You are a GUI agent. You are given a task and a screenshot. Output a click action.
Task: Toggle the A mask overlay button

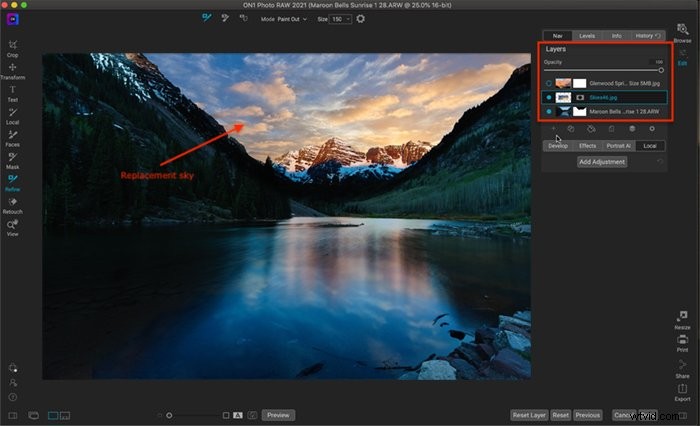pos(238,415)
